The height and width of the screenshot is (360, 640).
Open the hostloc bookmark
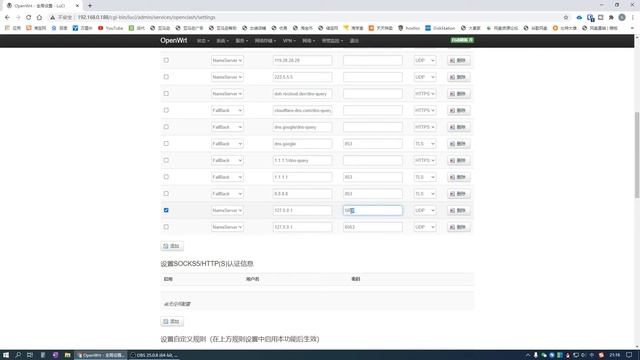click(409, 28)
